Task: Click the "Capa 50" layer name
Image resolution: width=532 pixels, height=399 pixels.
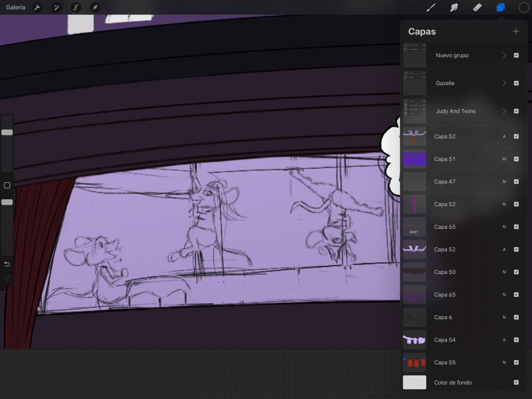Action: click(445, 272)
